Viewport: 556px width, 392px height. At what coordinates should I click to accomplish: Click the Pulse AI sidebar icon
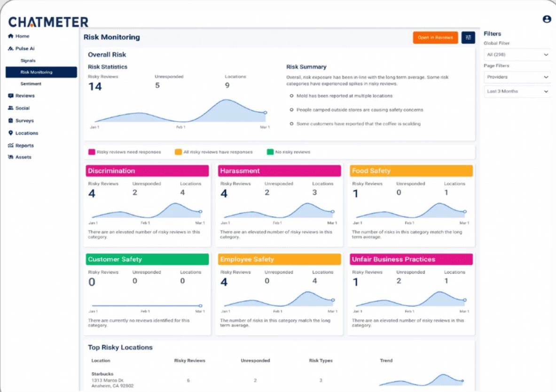point(11,48)
